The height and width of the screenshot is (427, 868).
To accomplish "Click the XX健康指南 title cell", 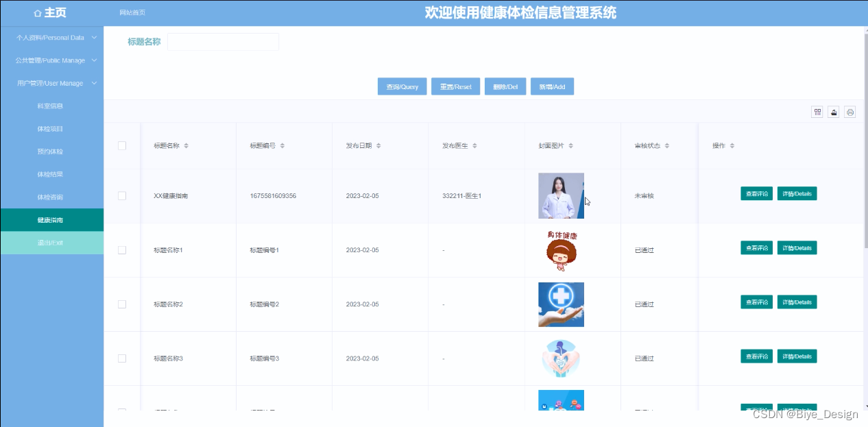I will (x=171, y=196).
